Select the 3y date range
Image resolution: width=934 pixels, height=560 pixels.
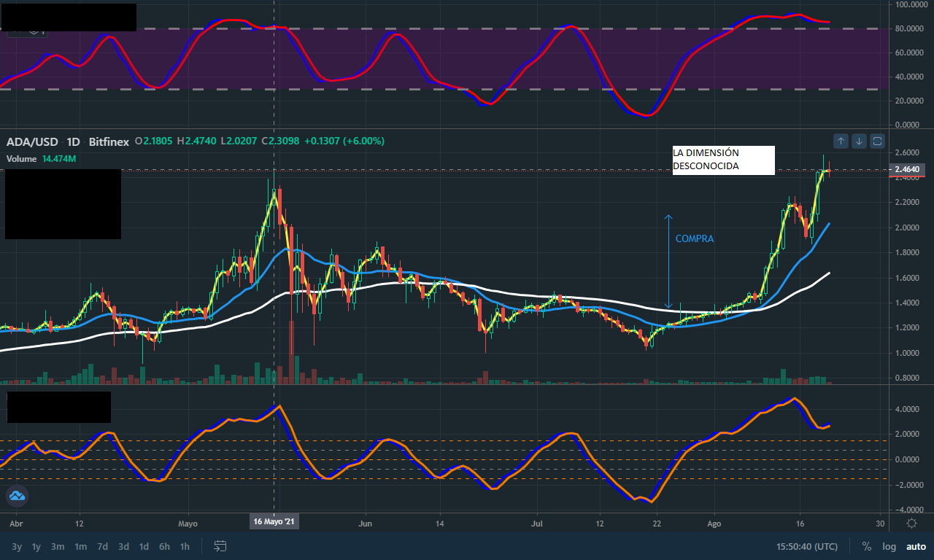tap(16, 546)
